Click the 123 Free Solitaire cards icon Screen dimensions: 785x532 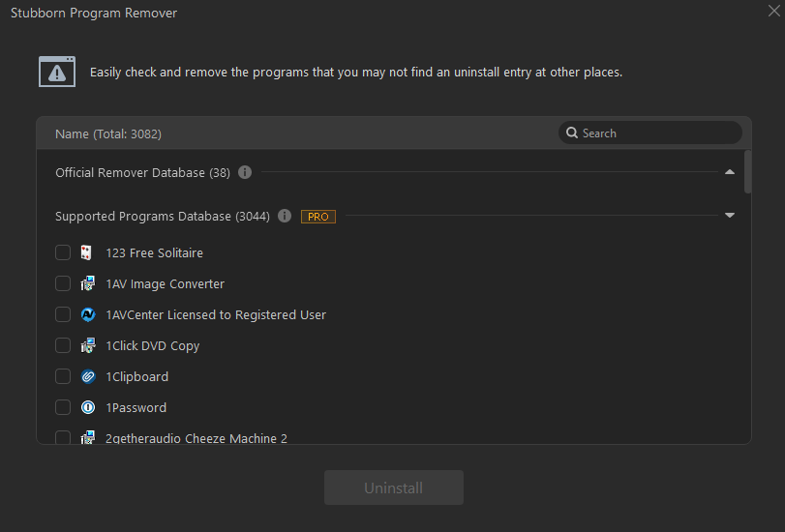[x=86, y=252]
